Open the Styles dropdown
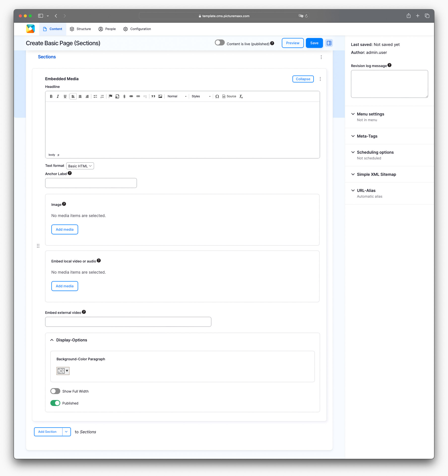Viewport: 448px width, 476px height. tap(201, 96)
